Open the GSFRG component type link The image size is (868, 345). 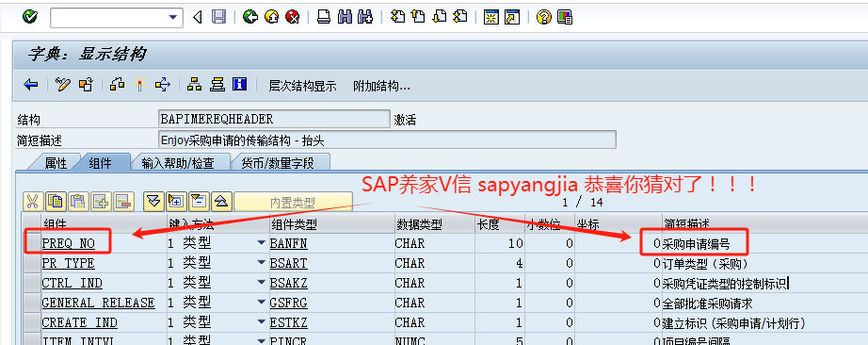(x=288, y=304)
